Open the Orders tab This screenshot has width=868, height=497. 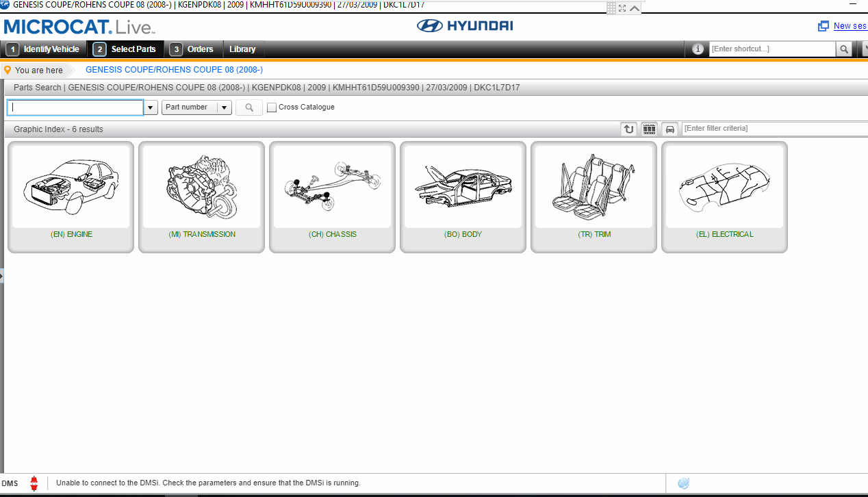pyautogui.click(x=193, y=49)
